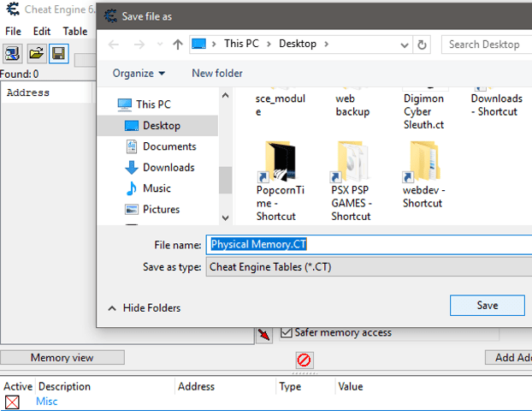The image size is (532, 411).
Task: Open the recent locations dropdown arrow
Action: [160, 45]
